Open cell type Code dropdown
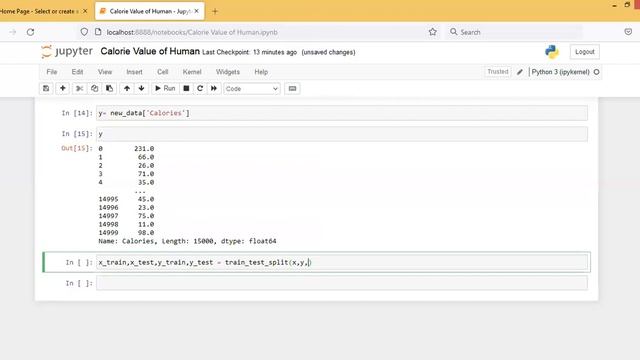This screenshot has width=640, height=360. coord(251,89)
